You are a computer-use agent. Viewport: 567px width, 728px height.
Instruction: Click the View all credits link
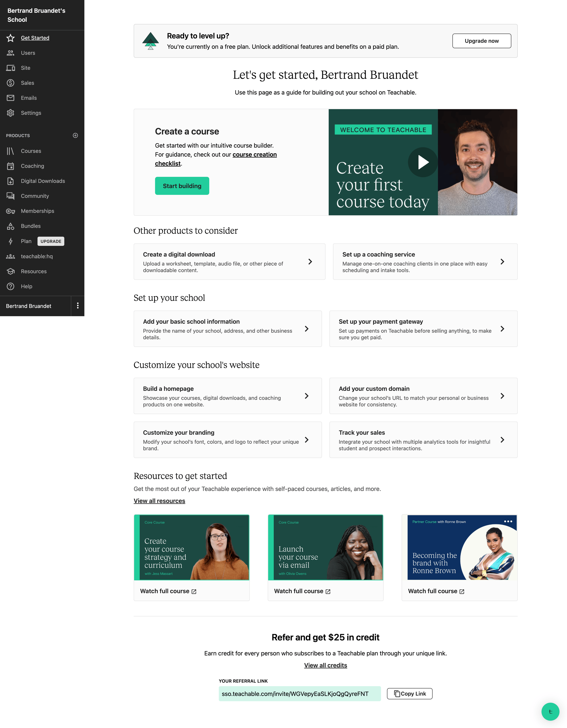(x=326, y=665)
